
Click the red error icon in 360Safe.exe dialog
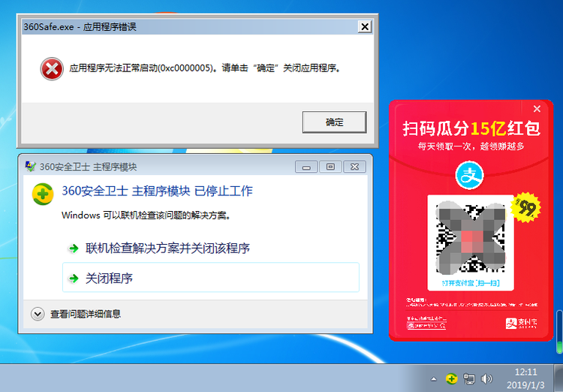point(52,68)
